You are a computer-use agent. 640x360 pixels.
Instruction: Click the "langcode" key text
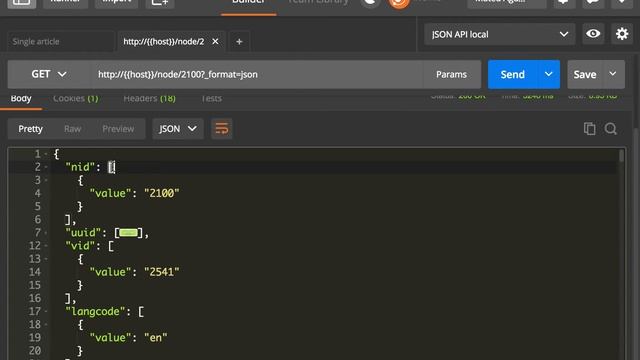(x=95, y=311)
